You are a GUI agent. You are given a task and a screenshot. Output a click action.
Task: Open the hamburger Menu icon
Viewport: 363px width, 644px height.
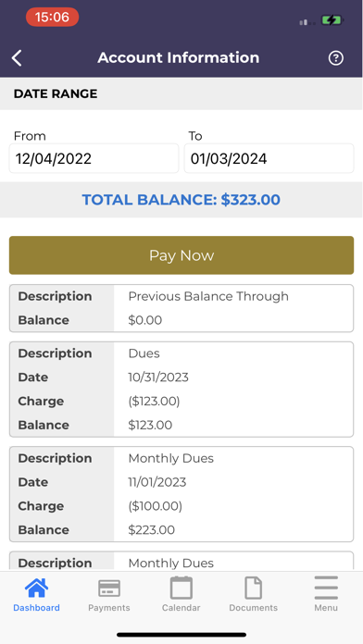[x=326, y=588]
